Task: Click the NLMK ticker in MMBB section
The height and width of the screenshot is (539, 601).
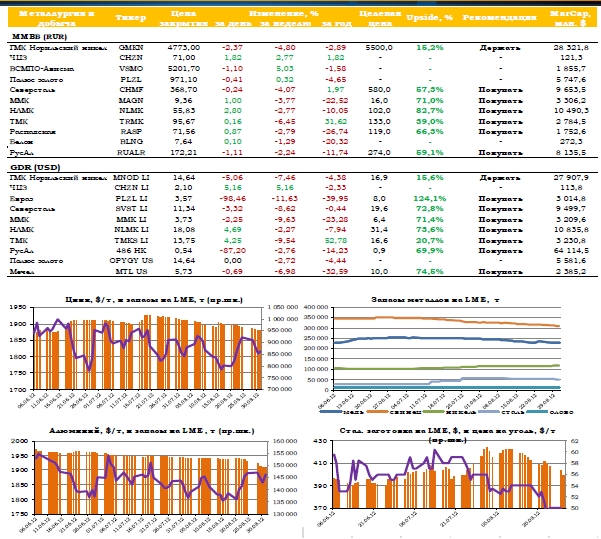Action: [131, 111]
